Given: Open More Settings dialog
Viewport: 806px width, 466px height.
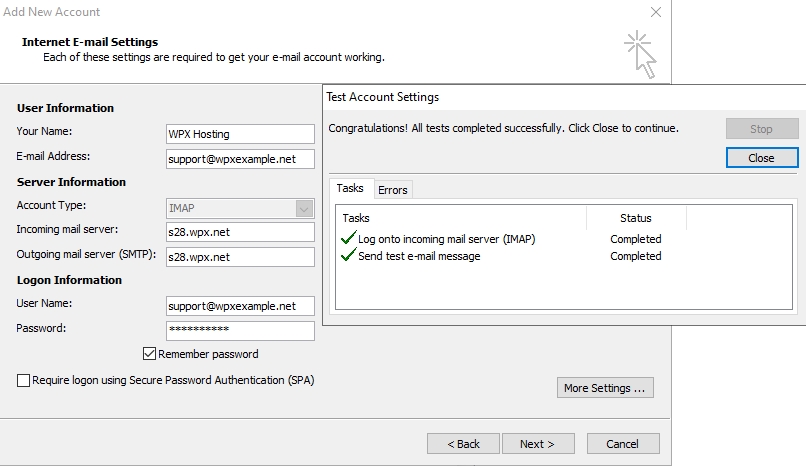Looking at the screenshot, I should (x=604, y=388).
